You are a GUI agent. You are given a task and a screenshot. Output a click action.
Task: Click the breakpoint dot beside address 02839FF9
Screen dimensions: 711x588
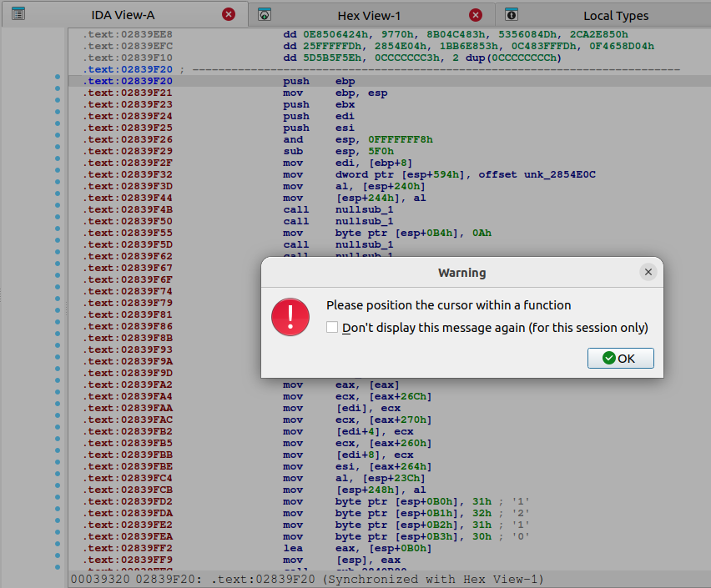pos(58,555)
